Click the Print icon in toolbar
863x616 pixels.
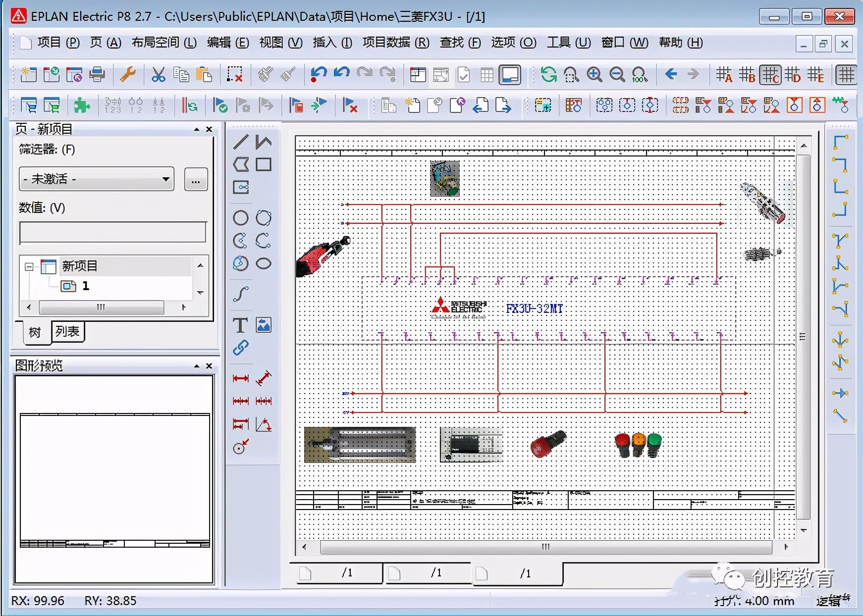pos(97,75)
